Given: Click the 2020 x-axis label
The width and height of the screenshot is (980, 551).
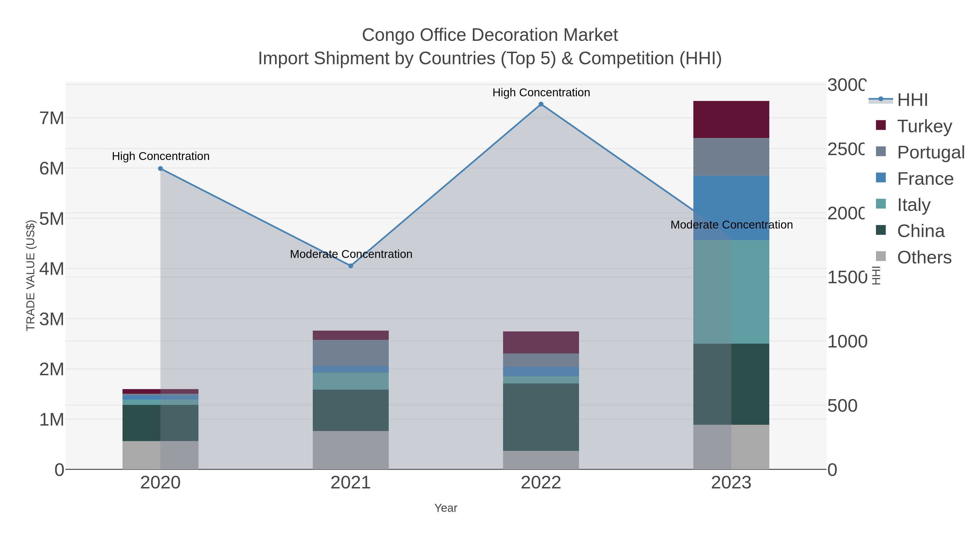Looking at the screenshot, I should point(161,483).
